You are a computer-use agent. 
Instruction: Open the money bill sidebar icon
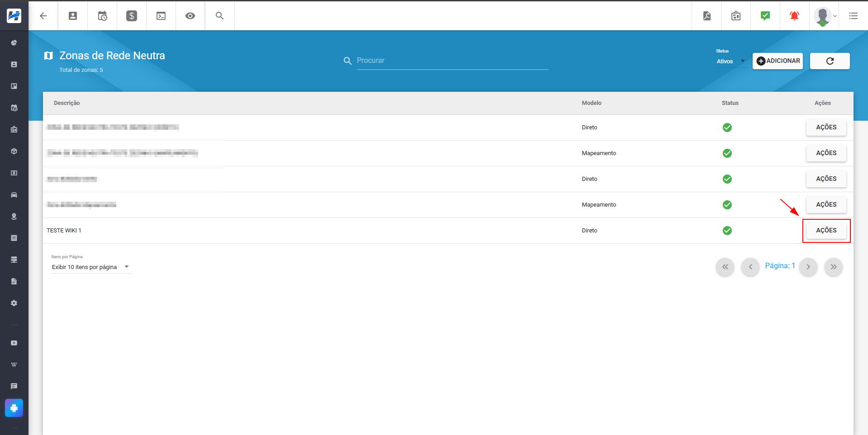click(x=14, y=173)
